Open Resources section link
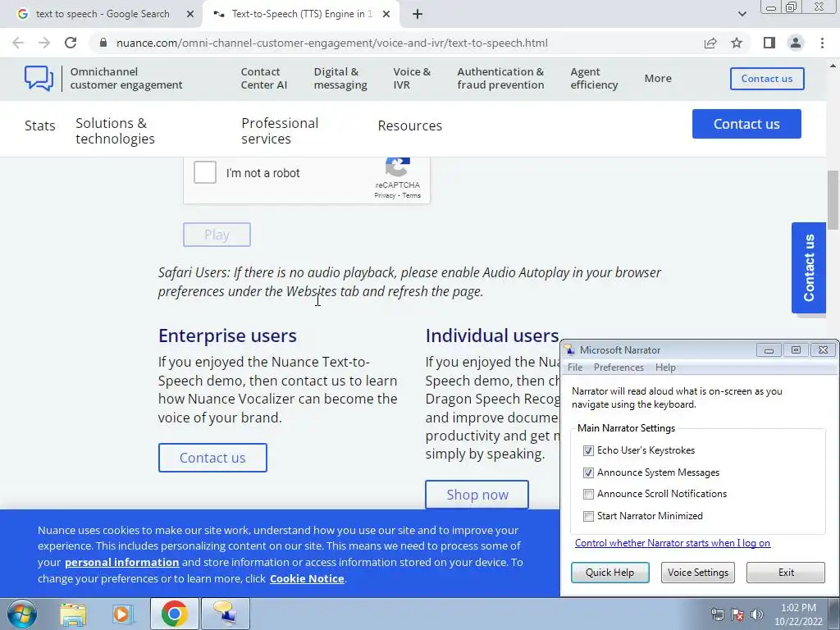This screenshot has height=630, width=840. [x=410, y=126]
